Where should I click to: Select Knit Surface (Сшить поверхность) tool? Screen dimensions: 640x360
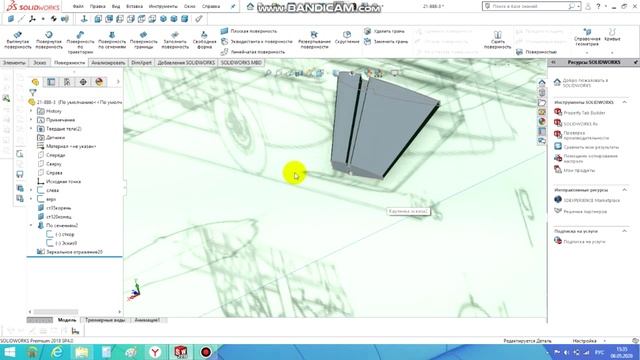[497, 40]
